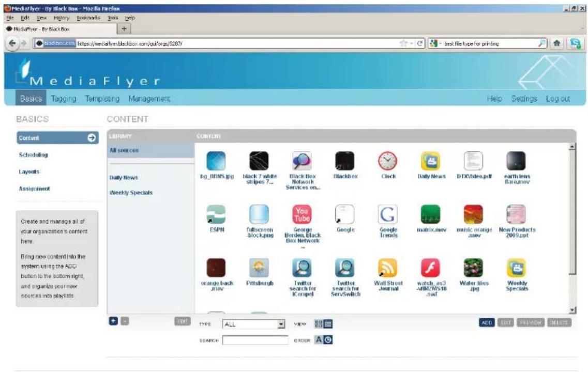Go to Scheduling in sidebar
This screenshot has width=588, height=372.
click(34, 154)
